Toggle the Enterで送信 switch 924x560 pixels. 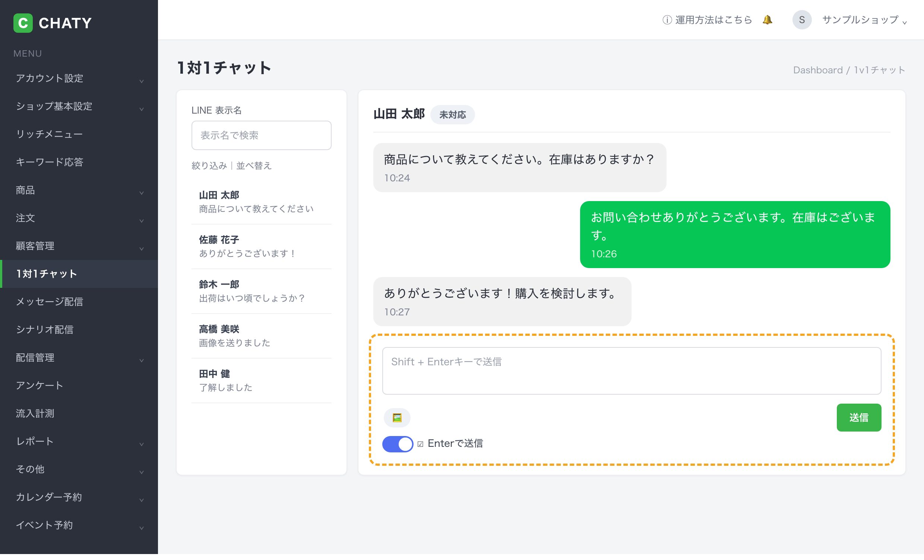click(398, 444)
